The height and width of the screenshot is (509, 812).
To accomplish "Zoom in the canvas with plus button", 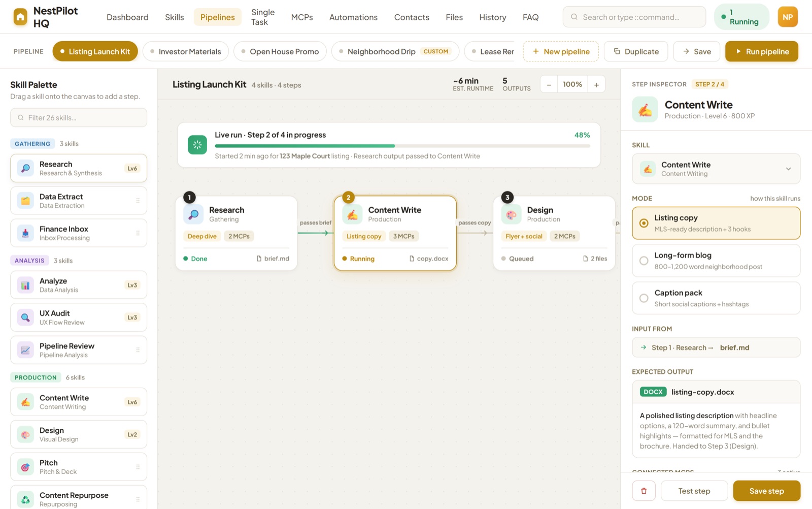I will pyautogui.click(x=596, y=84).
